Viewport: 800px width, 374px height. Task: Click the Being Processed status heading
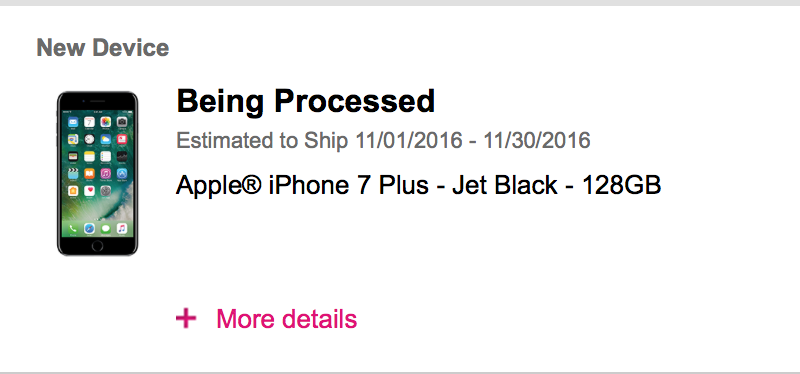306,102
